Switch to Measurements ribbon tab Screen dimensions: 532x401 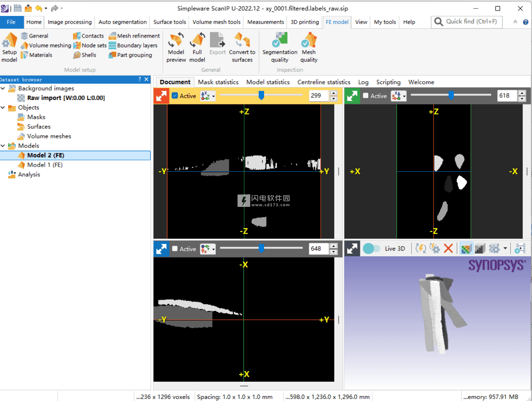266,22
